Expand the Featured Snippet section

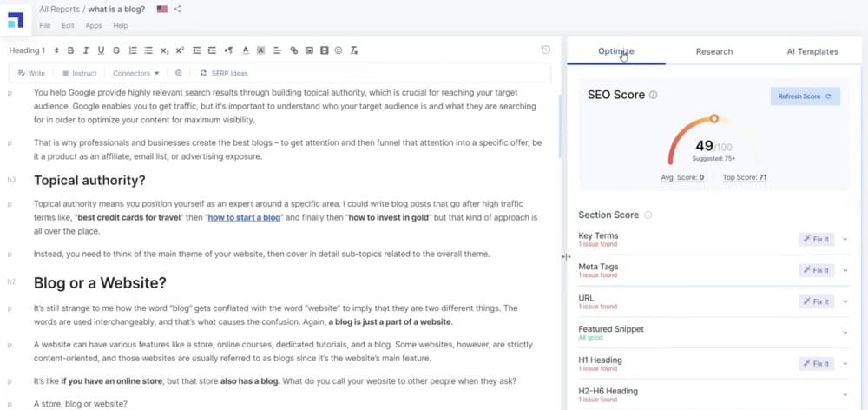[845, 333]
